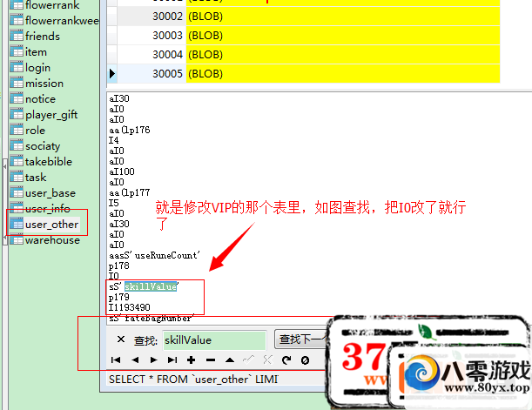Click the aa(lp177 line
Image resolution: width=532 pixels, height=410 pixels.
tap(129, 192)
